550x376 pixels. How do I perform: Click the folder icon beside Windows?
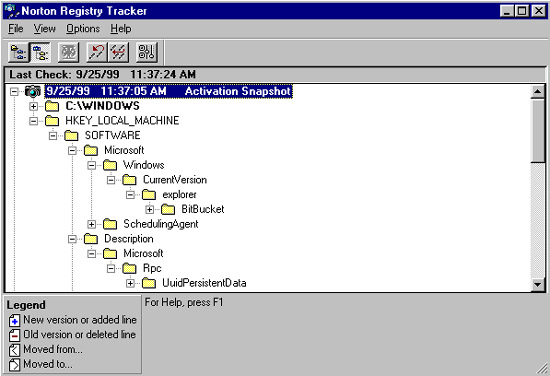tap(110, 165)
